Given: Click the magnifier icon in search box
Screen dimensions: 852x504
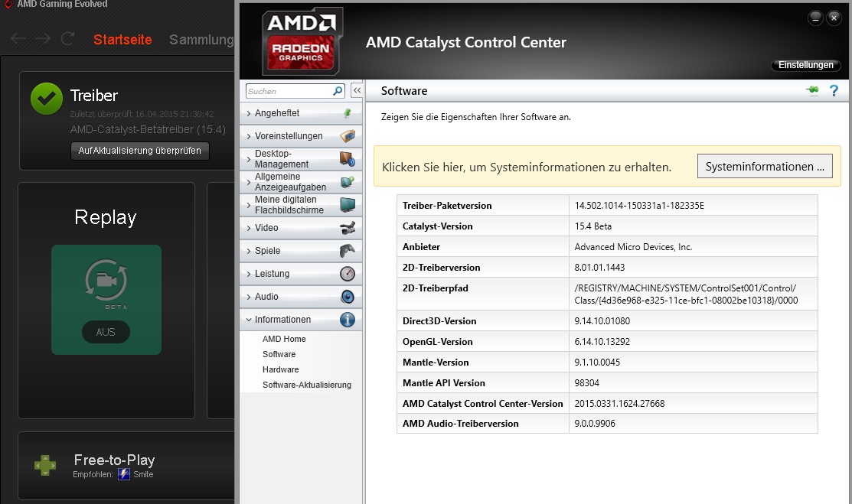Looking at the screenshot, I should click(338, 91).
